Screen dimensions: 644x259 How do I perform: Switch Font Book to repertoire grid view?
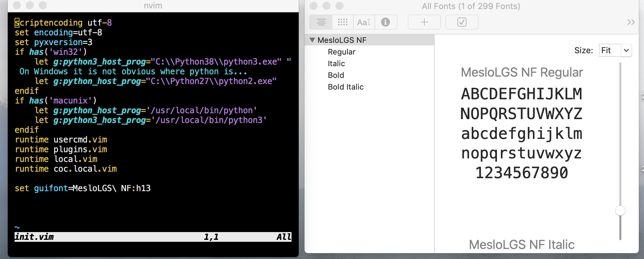[x=342, y=22]
